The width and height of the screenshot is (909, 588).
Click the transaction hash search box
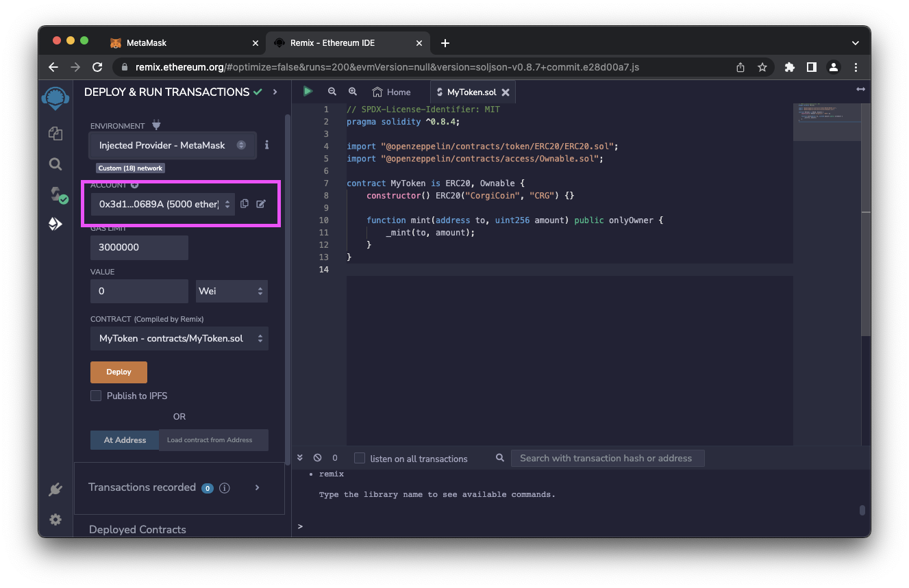click(x=608, y=458)
